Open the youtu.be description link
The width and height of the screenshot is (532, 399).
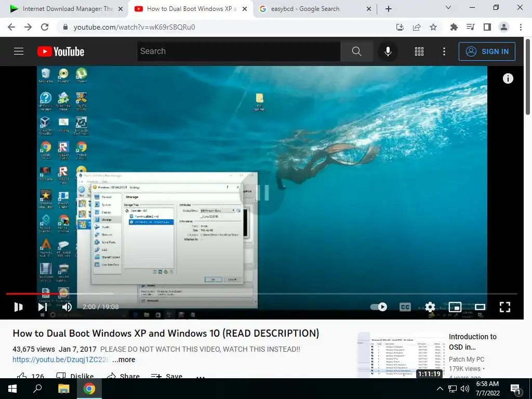(60, 360)
